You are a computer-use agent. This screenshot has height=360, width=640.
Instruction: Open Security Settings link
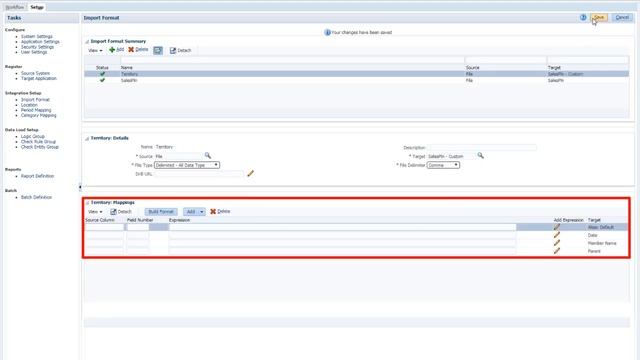[x=37, y=47]
